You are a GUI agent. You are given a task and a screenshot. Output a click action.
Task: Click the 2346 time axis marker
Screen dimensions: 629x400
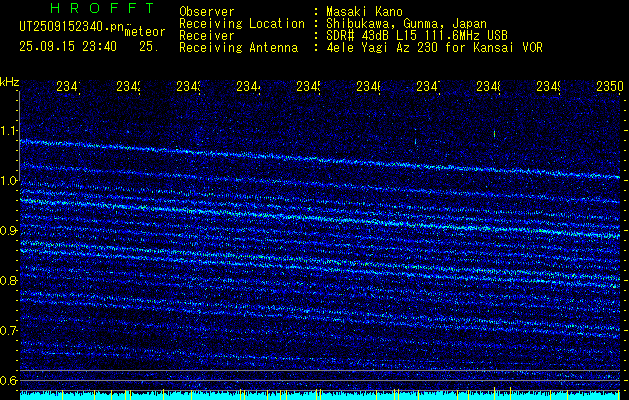[369, 86]
